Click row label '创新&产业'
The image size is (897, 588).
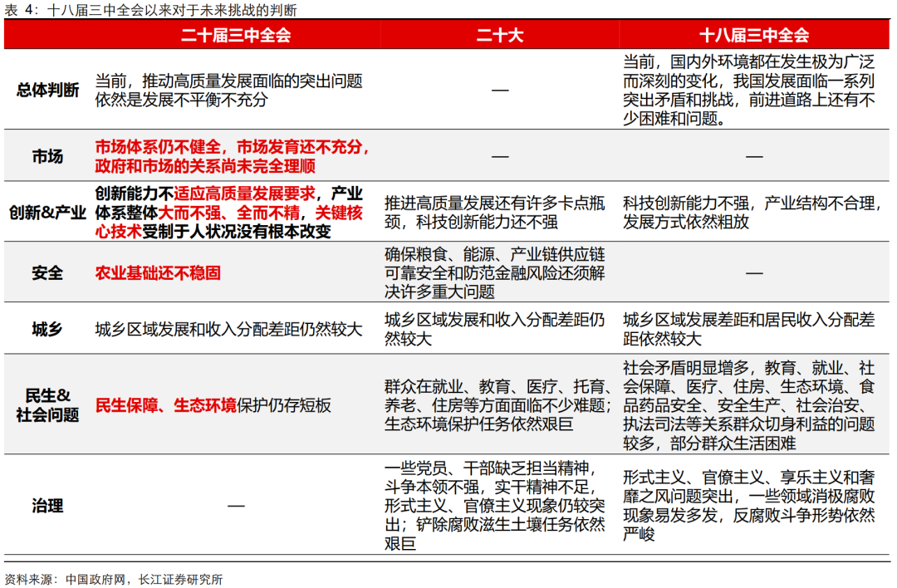point(47,213)
